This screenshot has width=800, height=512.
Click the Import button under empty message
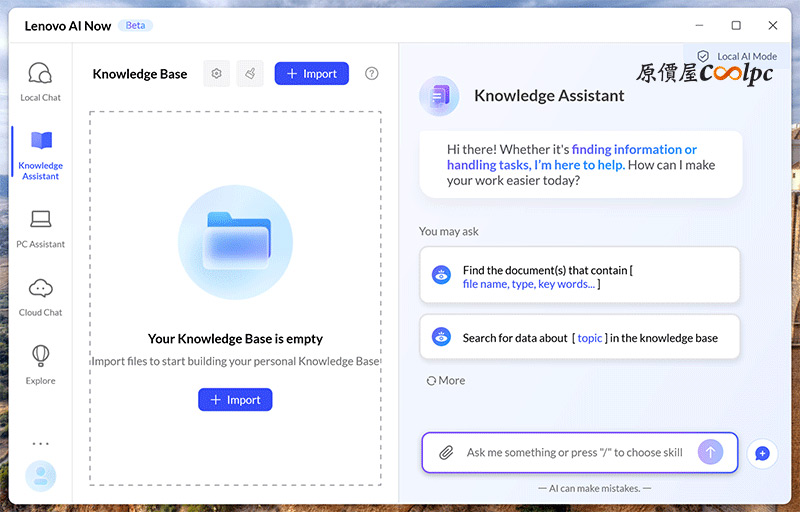(x=235, y=400)
